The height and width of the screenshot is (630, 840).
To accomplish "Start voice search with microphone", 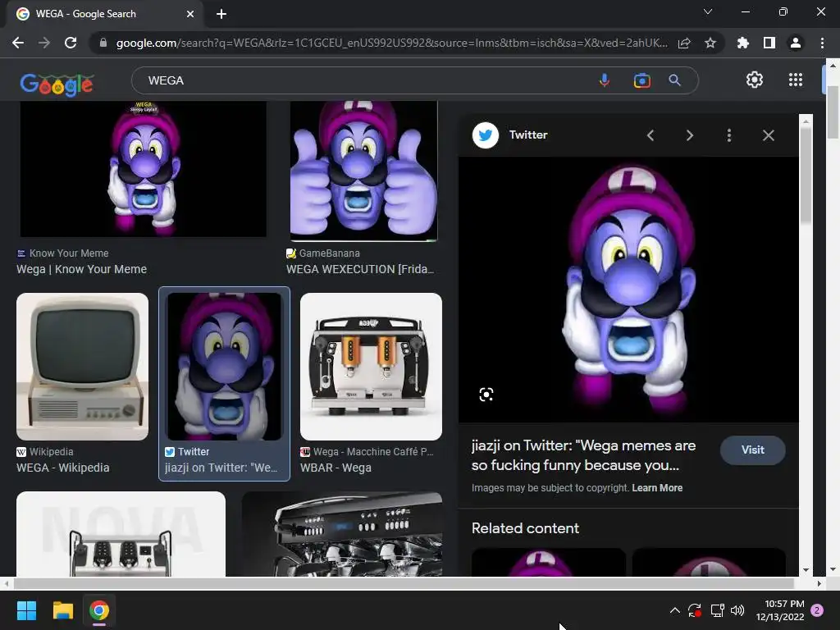I will [x=605, y=80].
